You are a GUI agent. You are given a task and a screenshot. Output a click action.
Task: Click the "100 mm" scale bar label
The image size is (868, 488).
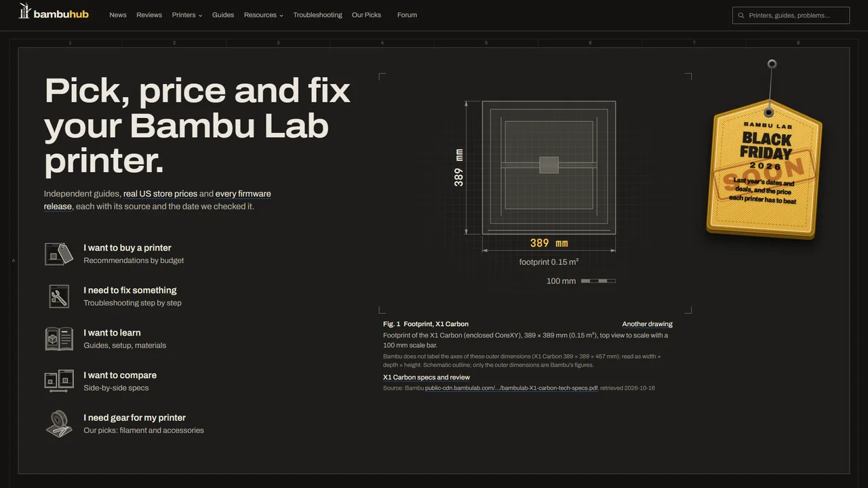coord(561,281)
